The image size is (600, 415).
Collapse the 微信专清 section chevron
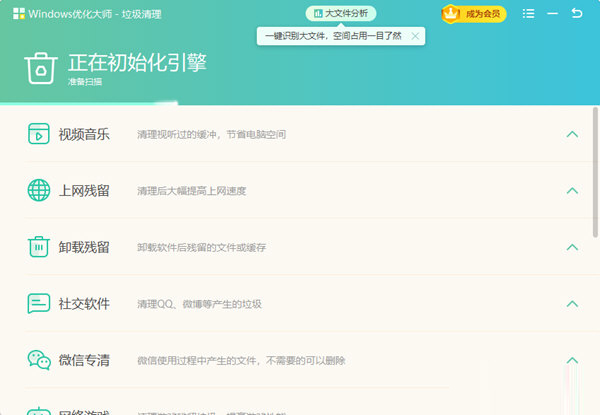572,360
